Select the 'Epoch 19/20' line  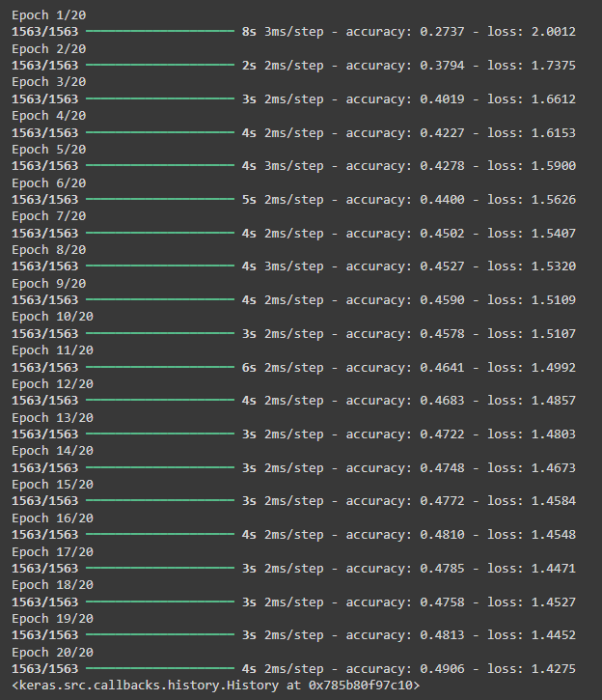pyautogui.click(x=52, y=619)
